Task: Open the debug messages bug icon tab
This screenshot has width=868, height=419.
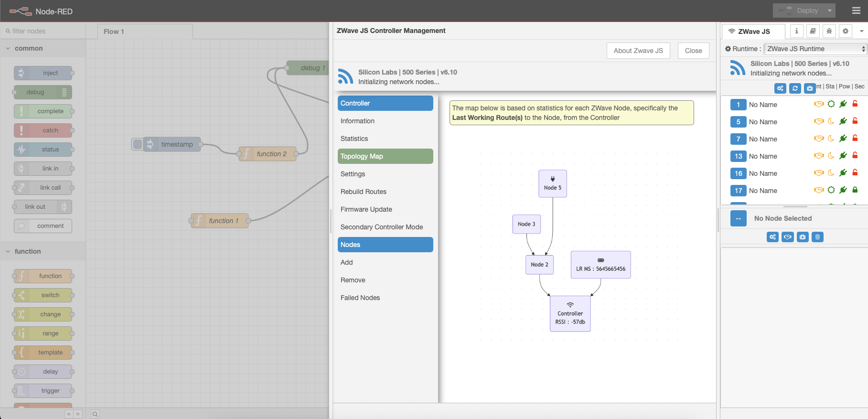Action: coord(829,31)
